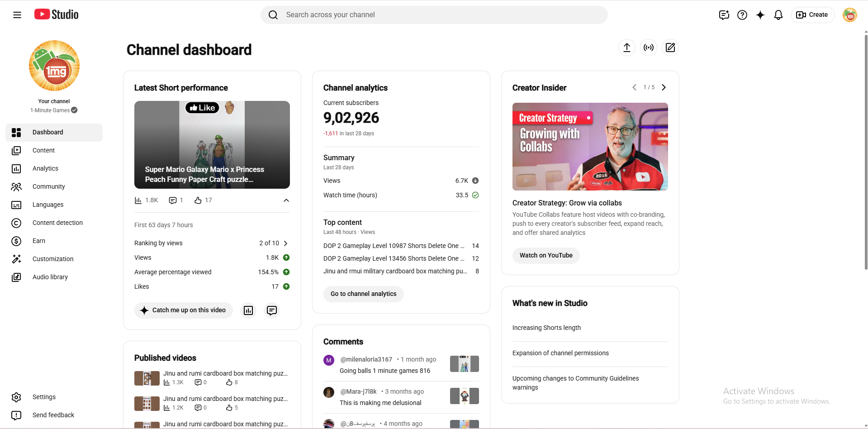This screenshot has width=868, height=429.
Task: Open the Creator Strategy Growing with Collabs thumbnail
Action: [x=590, y=147]
